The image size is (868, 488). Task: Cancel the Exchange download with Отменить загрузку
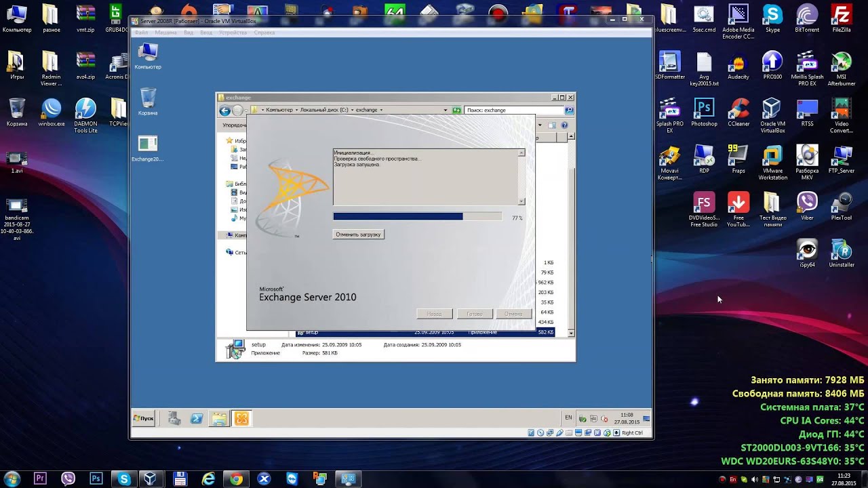click(x=358, y=235)
